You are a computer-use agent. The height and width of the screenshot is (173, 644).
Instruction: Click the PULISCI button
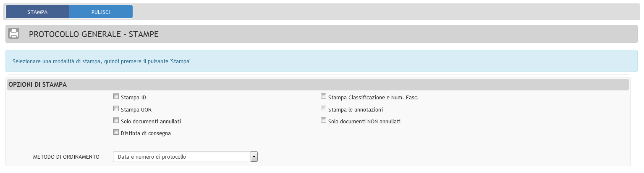pos(101,12)
